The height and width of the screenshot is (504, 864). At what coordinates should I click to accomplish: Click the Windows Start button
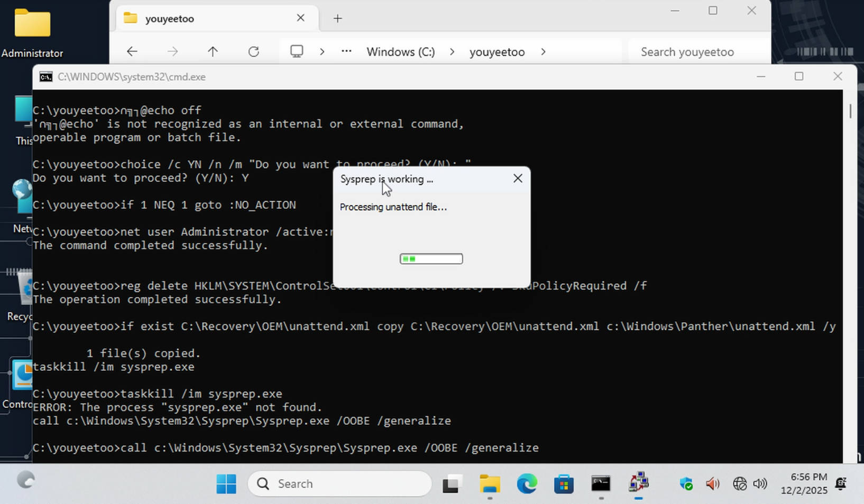coord(226,484)
